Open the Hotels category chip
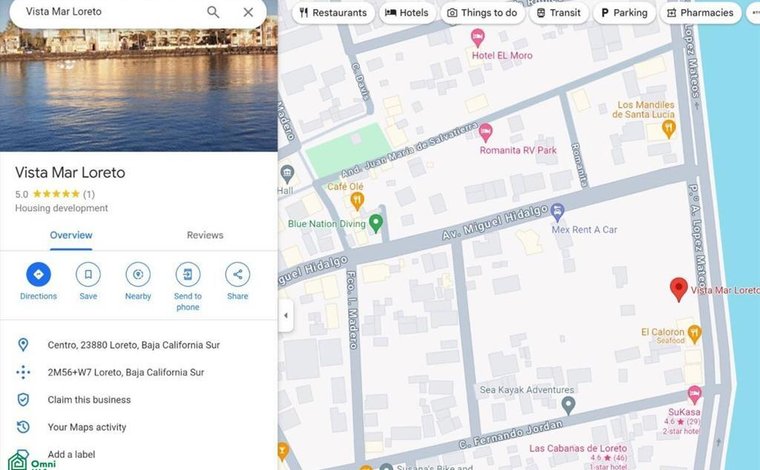 pyautogui.click(x=407, y=13)
